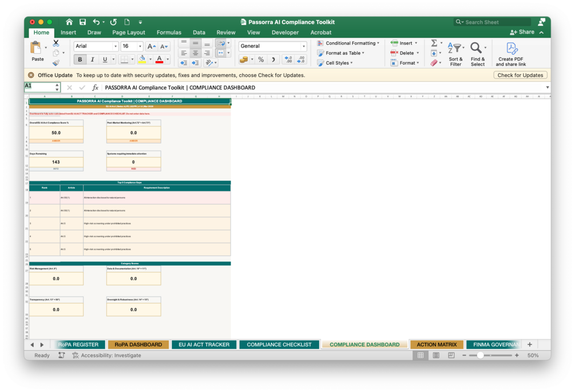Viewport: 575px width, 392px height.
Task: Apply Comma Style number format
Action: (x=273, y=59)
